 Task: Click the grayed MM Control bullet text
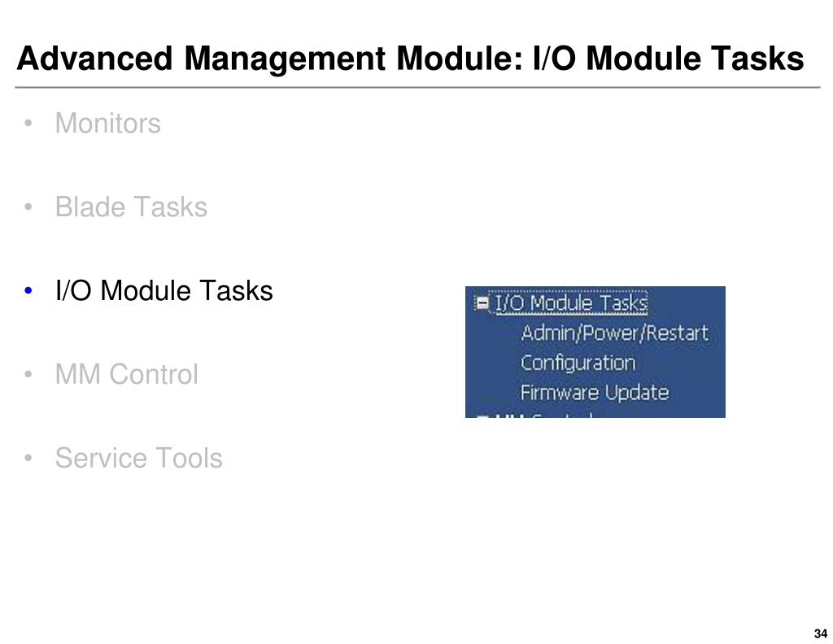[127, 374]
